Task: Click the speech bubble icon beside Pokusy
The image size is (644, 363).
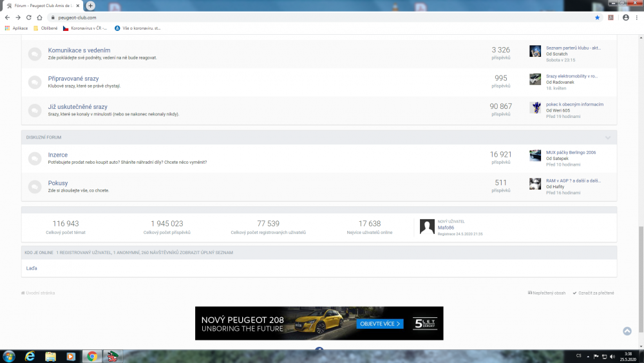Action: coord(35,186)
